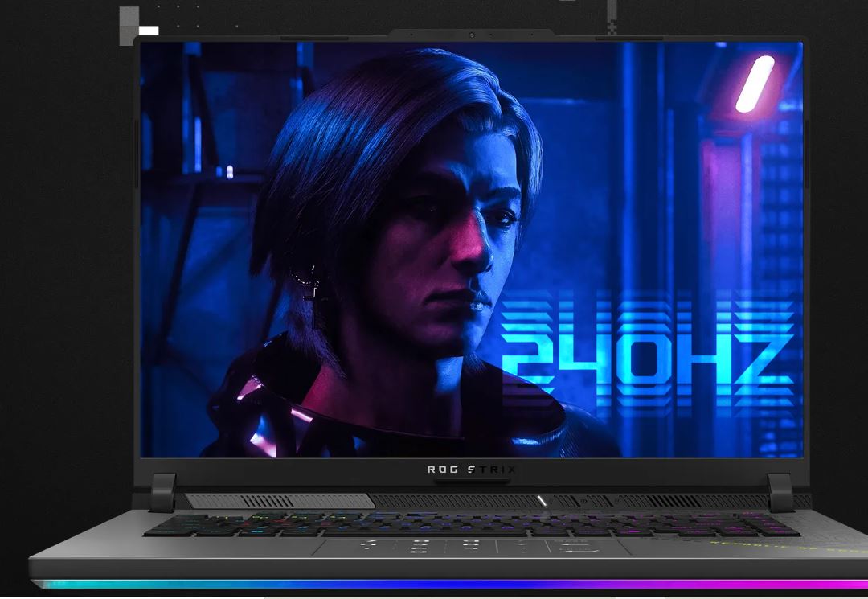Click the laptop's right hinge
Viewport: 868px width, 599px height.
point(780,491)
